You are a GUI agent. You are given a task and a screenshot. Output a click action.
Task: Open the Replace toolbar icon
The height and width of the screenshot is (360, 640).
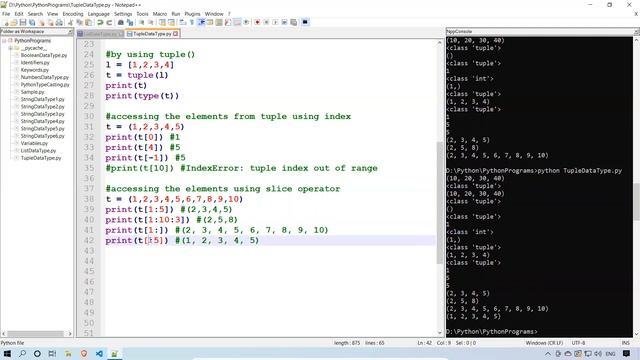tap(130, 22)
